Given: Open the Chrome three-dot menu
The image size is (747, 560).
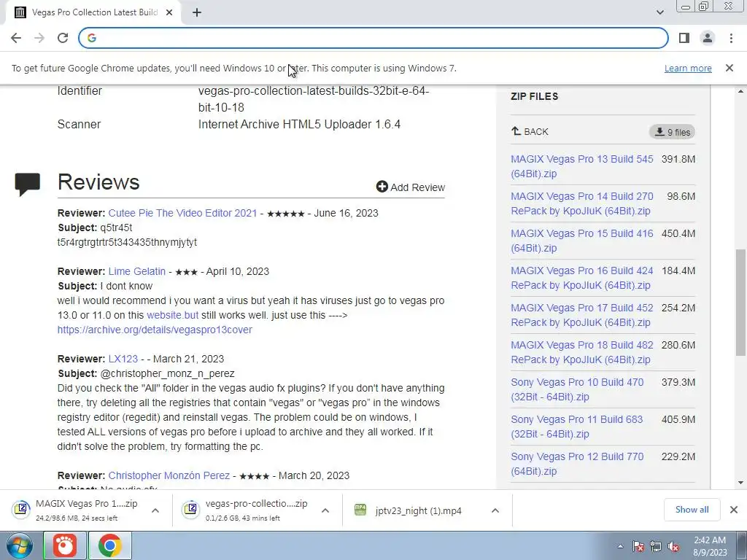Looking at the screenshot, I should [x=731, y=38].
